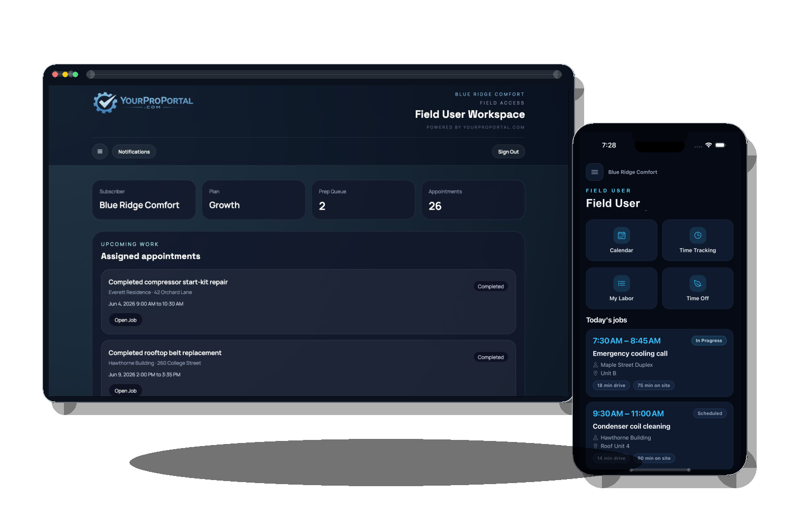Viewport: 812px width, 508px height.
Task: Click the Jun 9, 2026 2:00 PM time text
Action: (x=144, y=375)
